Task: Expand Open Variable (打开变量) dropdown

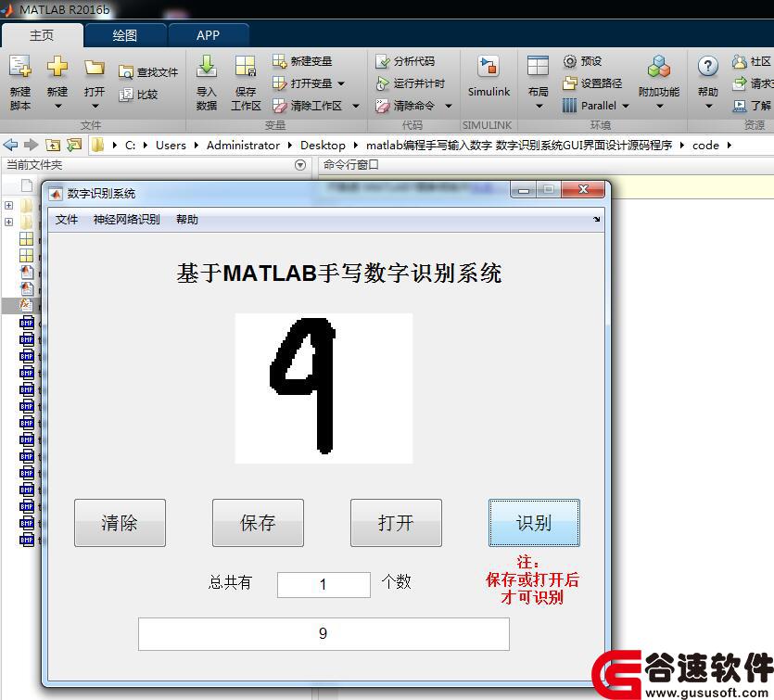Action: point(341,84)
